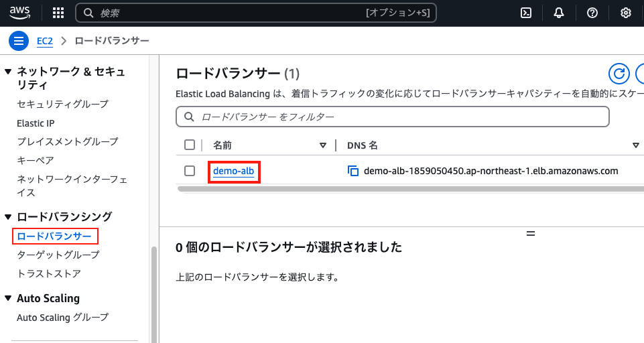
Task: Open プレイスメントグループ in the sidebar
Action: pyautogui.click(x=68, y=142)
